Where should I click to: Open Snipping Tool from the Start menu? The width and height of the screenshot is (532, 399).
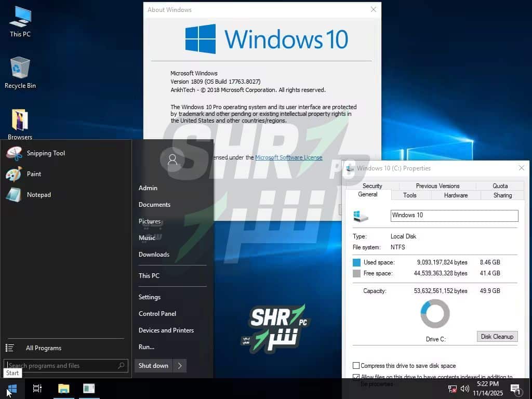click(x=47, y=153)
